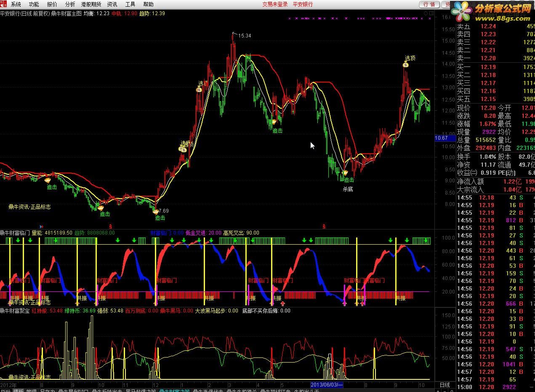Click the 逃顶 money bag near 10.50 level
This screenshot has height=392, width=535.
point(183,149)
